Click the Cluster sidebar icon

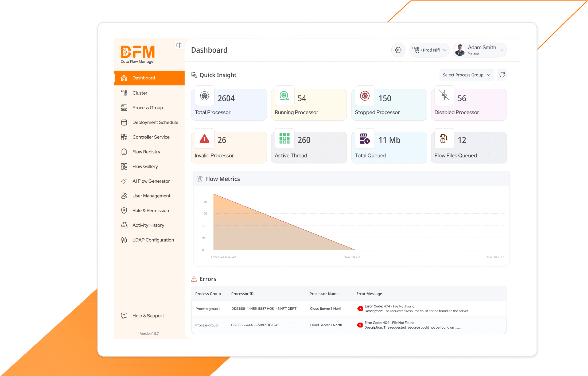[124, 93]
